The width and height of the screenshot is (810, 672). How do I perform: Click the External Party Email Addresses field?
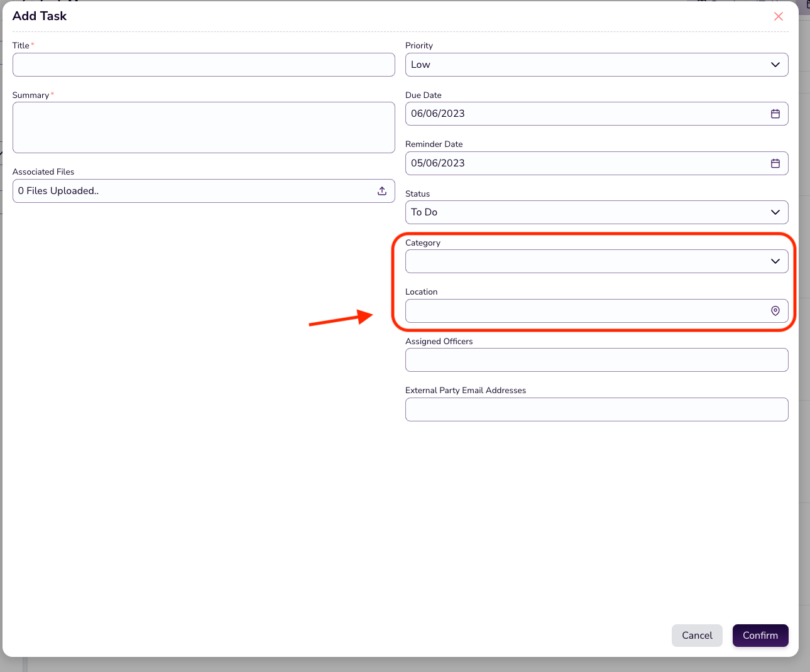tap(596, 409)
